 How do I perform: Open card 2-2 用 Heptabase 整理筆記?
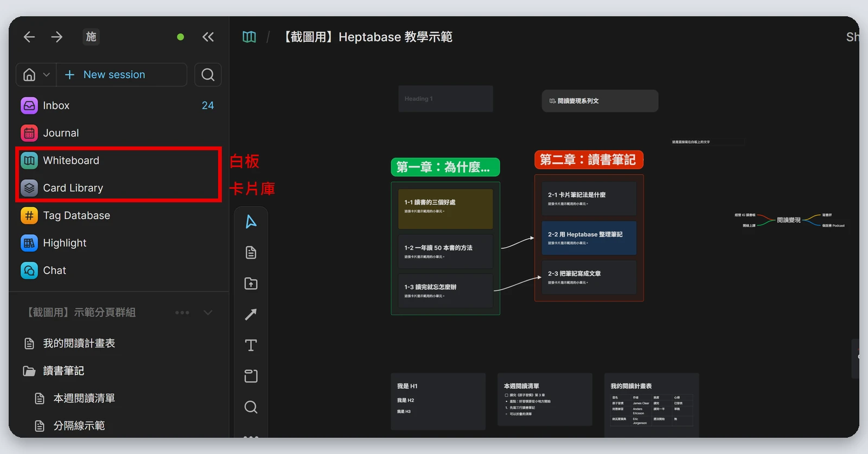pos(589,238)
